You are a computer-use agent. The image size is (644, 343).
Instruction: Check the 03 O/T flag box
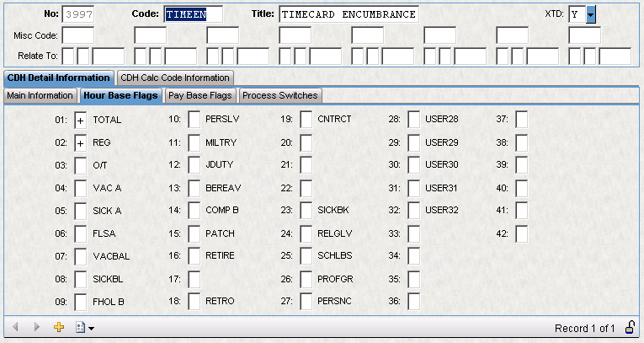(81, 166)
